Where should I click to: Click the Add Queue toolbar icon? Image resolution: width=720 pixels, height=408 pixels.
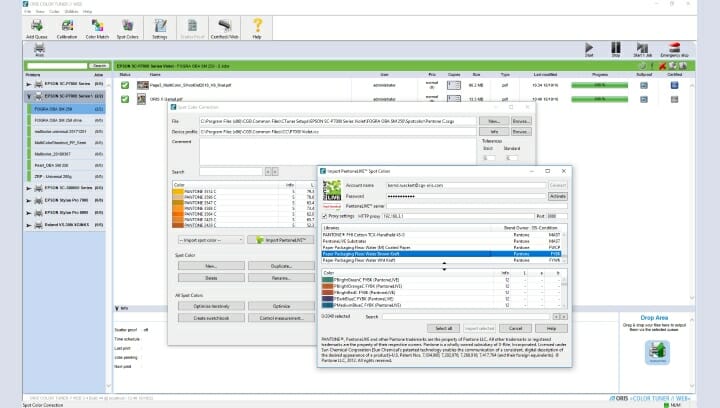pos(36,28)
